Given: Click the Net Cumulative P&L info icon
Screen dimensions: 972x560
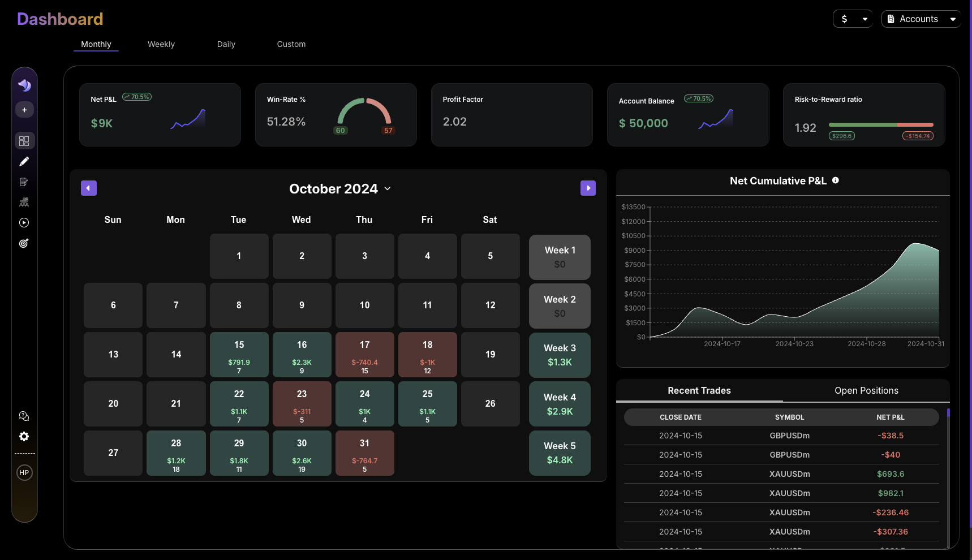Looking at the screenshot, I should [x=836, y=180].
